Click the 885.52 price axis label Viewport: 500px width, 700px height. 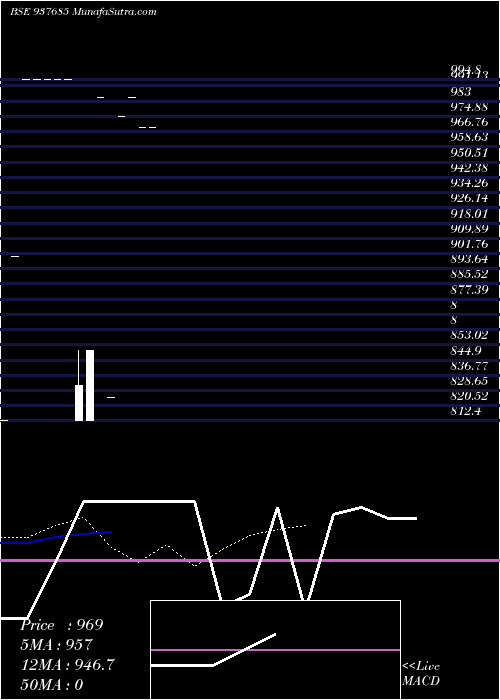[x=469, y=274]
